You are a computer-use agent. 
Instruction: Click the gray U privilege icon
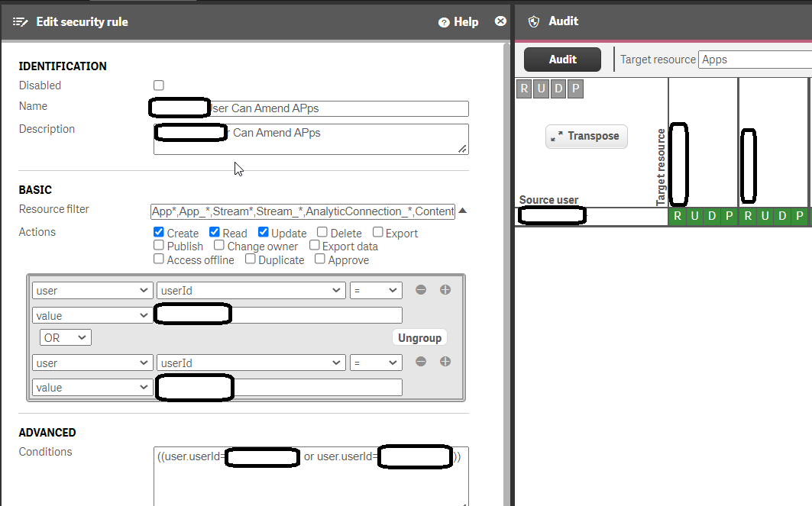(x=542, y=89)
